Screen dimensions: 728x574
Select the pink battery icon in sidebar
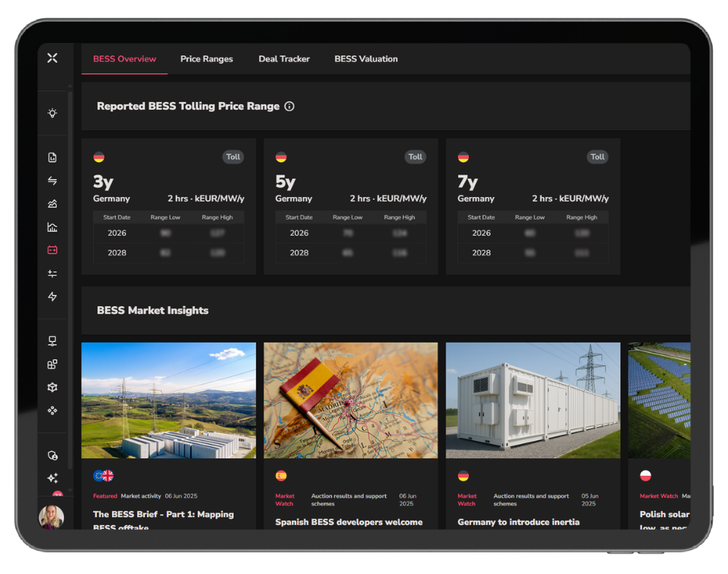click(52, 250)
